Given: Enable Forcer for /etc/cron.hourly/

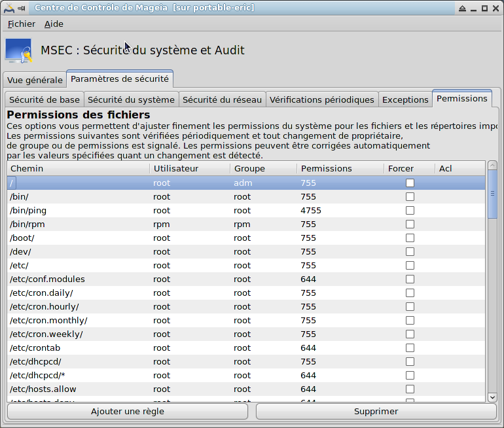Looking at the screenshot, I should pyautogui.click(x=410, y=307).
